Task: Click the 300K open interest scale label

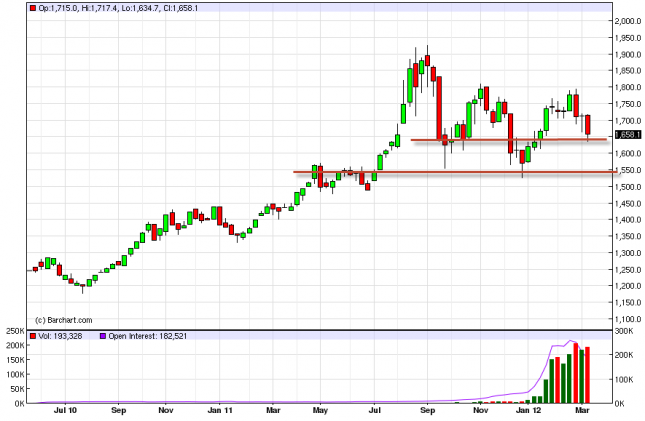Action: coord(624,331)
